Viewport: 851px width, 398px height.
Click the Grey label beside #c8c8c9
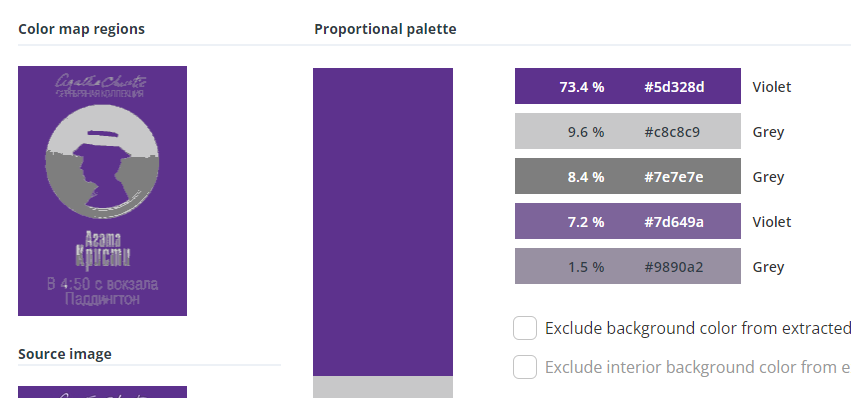click(768, 132)
